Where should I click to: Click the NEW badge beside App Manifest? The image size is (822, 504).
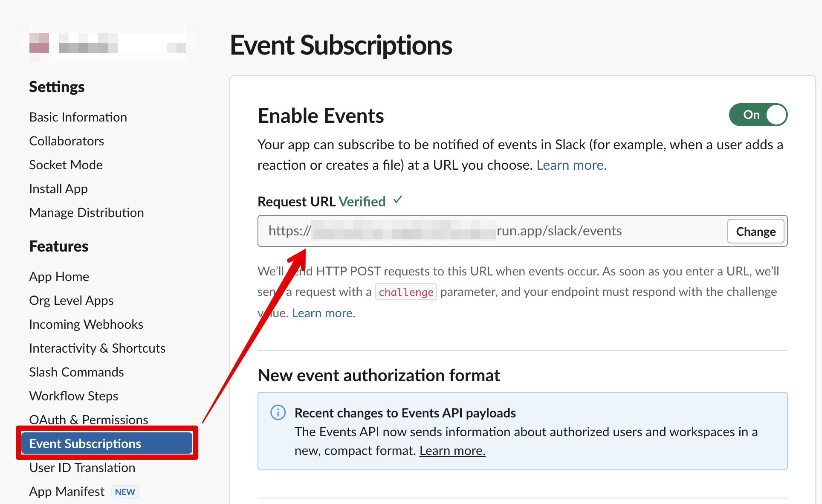click(x=124, y=491)
